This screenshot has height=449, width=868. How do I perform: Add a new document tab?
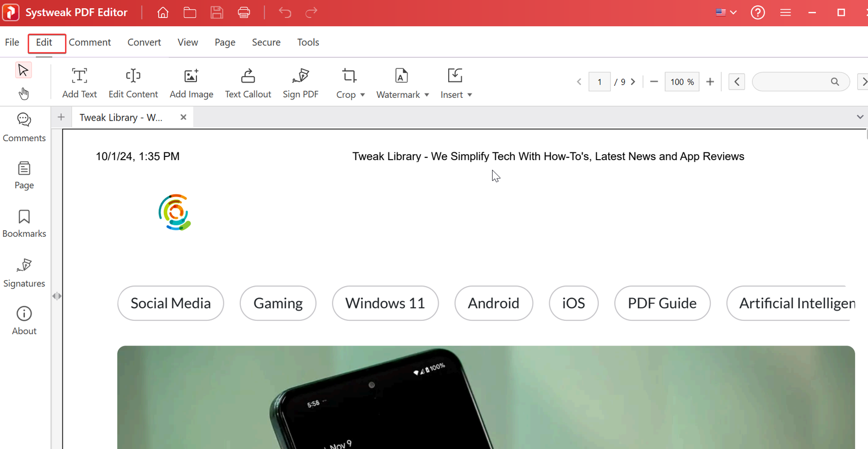[x=61, y=117]
